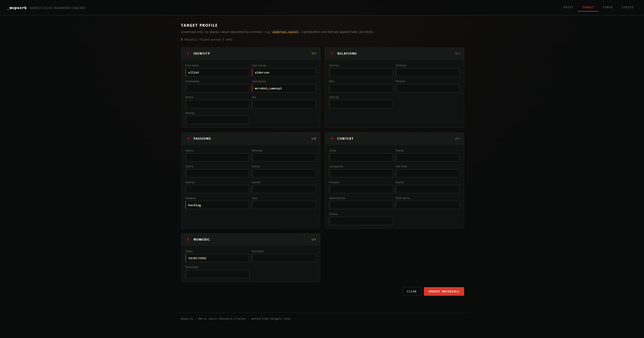Click the Partners input field
Viewport: 644px width, 338px height.
[361, 72]
